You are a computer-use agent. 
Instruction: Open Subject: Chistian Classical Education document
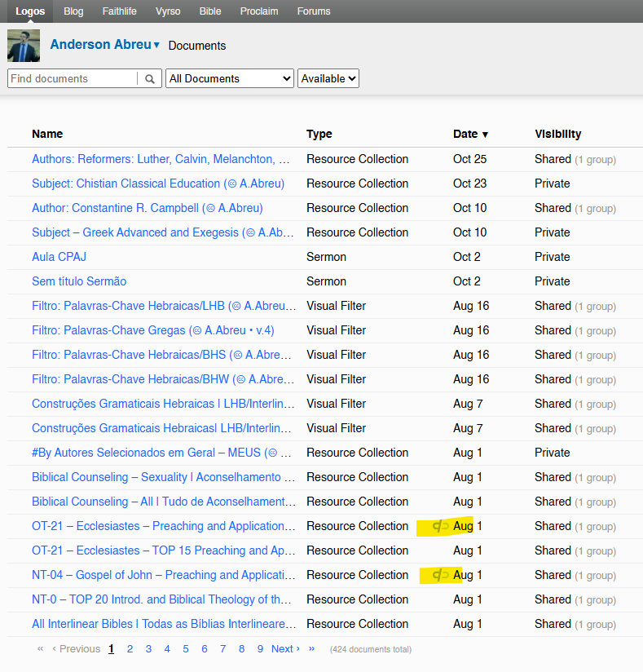pos(158,183)
